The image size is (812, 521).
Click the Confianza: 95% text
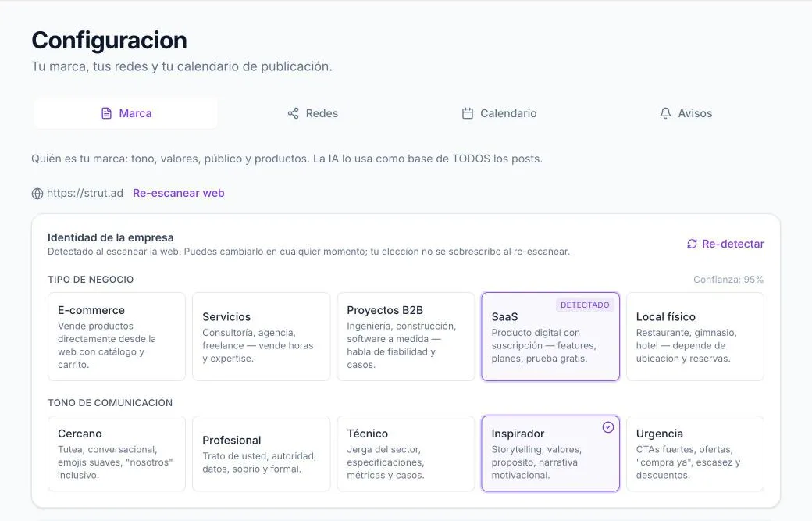click(x=728, y=280)
